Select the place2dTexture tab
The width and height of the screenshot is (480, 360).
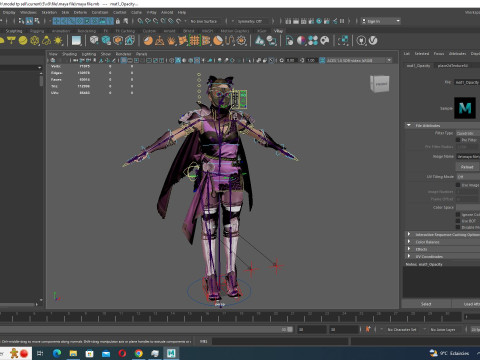point(453,66)
